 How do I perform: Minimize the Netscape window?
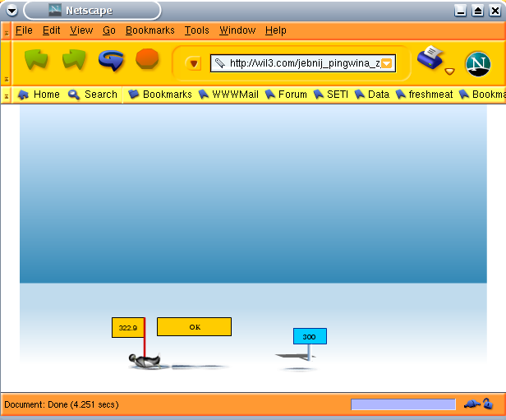pos(460,11)
